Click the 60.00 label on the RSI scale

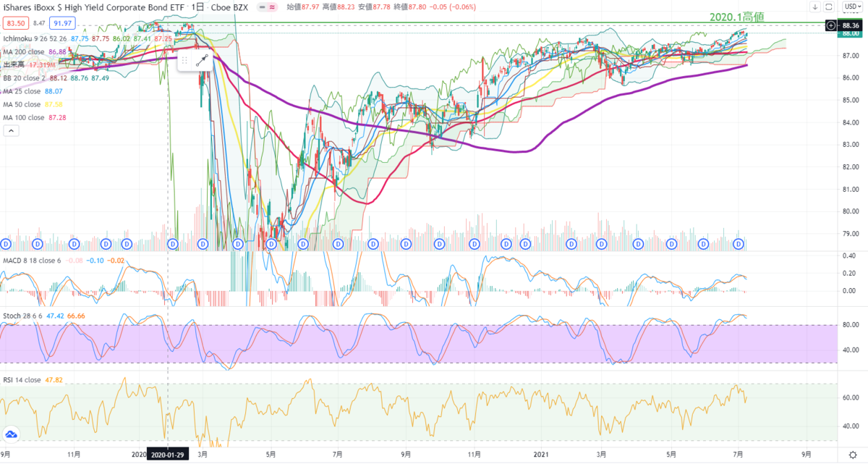point(849,397)
